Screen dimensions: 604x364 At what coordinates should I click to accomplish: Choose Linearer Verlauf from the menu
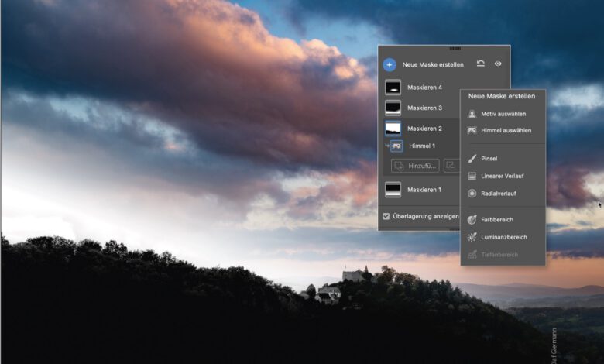[x=503, y=176]
